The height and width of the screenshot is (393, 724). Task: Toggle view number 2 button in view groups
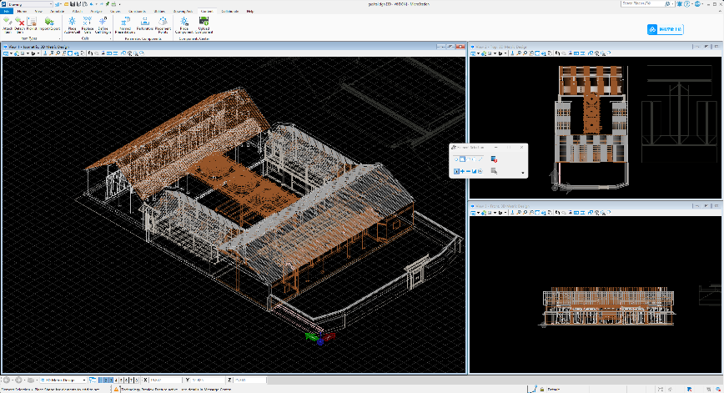pos(106,380)
